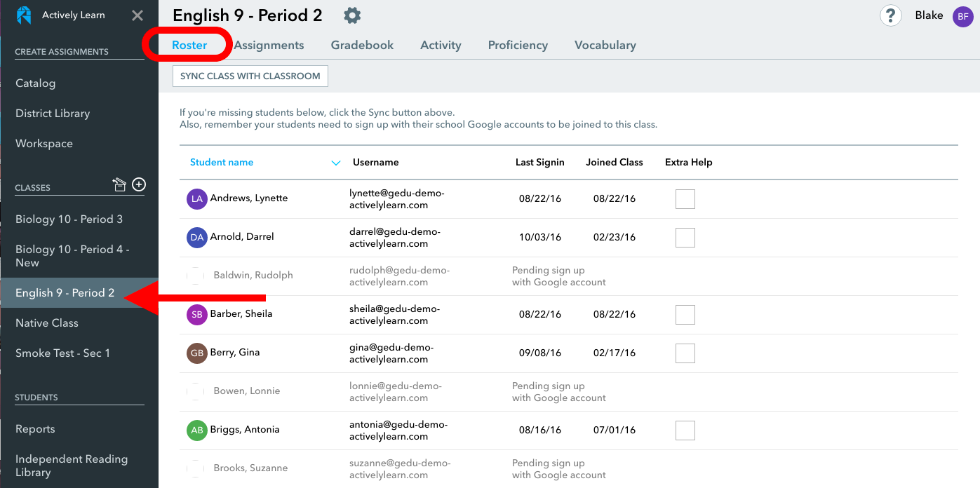
Task: Click username lynette@gedu-demo-activelylearn.com
Action: tap(397, 199)
